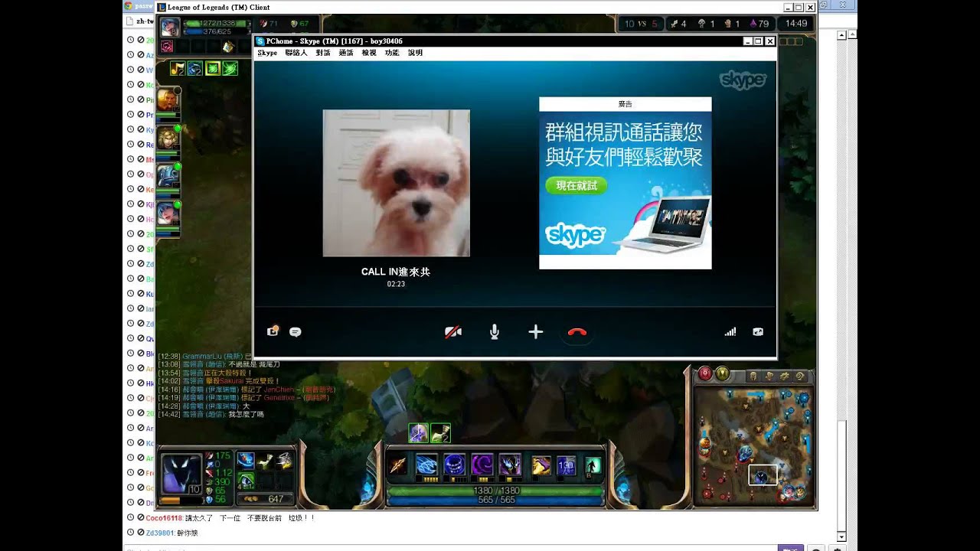
Task: Mute the Skype microphone
Action: coord(495,332)
